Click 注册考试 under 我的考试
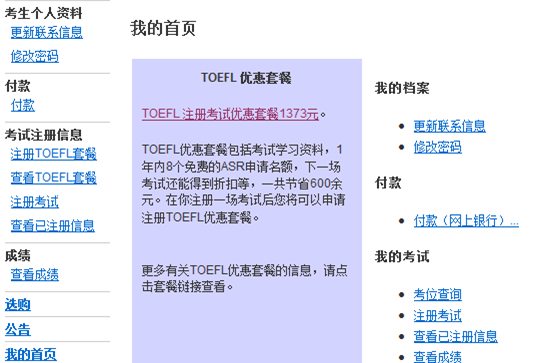Viewport: 536px width, 363px height. pos(438,316)
